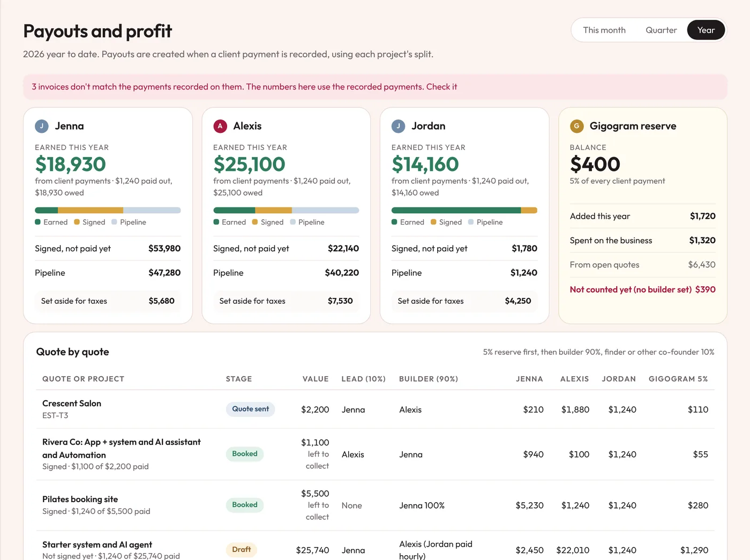Click Alexis's Pipeline $40,220 row
This screenshot has width=750, height=560.
point(286,273)
